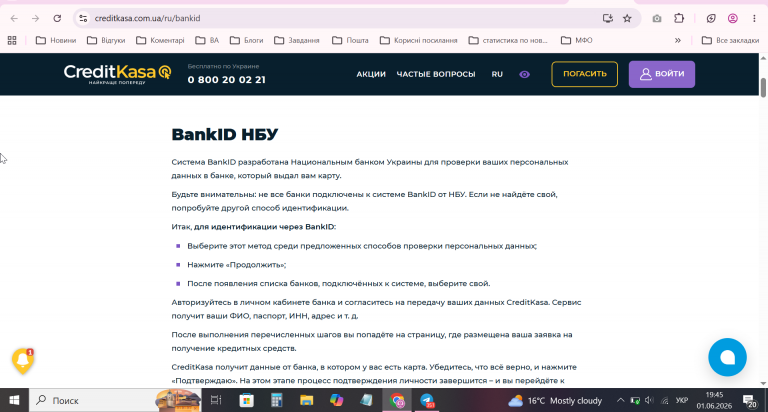Click the text Нажмите «Продолжить»;

(237, 265)
